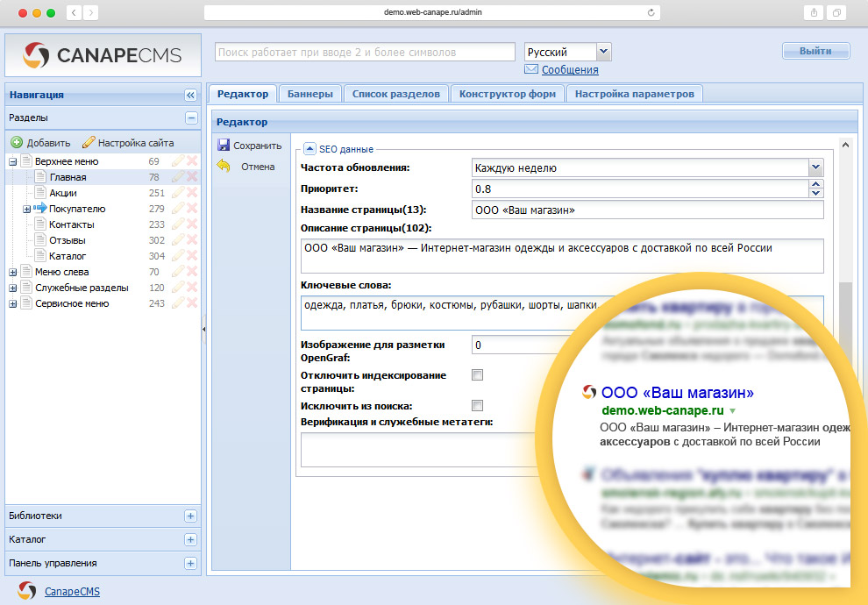Open the Сообщения link

[570, 70]
